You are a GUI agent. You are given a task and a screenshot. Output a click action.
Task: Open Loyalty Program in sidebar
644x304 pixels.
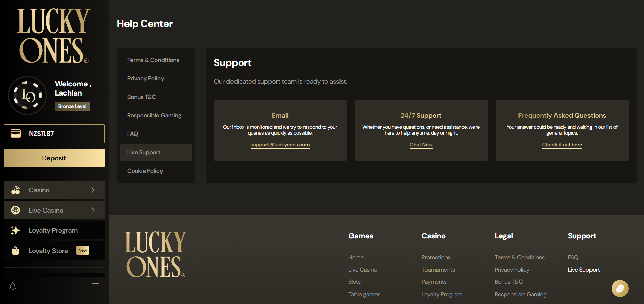pyautogui.click(x=54, y=230)
